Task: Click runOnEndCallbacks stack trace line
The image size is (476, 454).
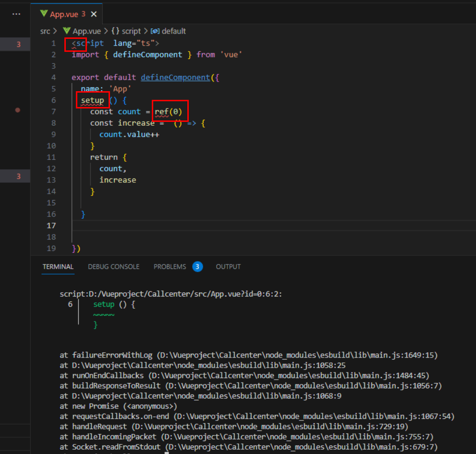Action: (x=244, y=375)
